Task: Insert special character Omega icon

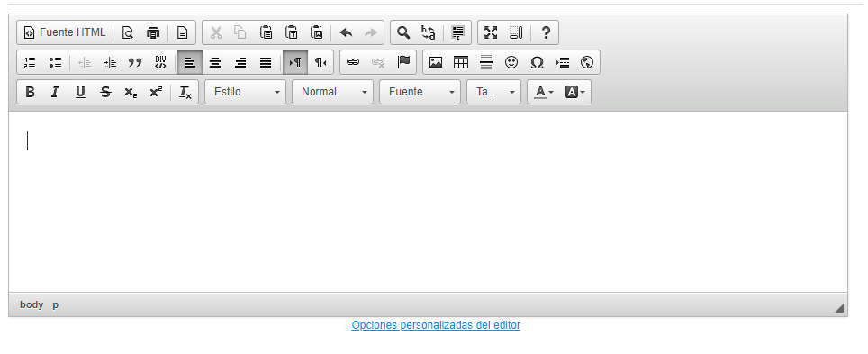Action: pyautogui.click(x=537, y=62)
